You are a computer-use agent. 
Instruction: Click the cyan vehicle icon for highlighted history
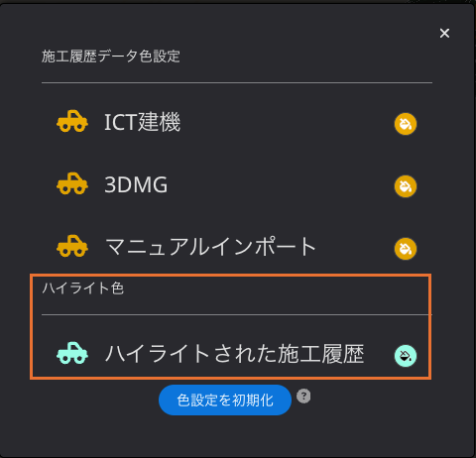tap(72, 353)
